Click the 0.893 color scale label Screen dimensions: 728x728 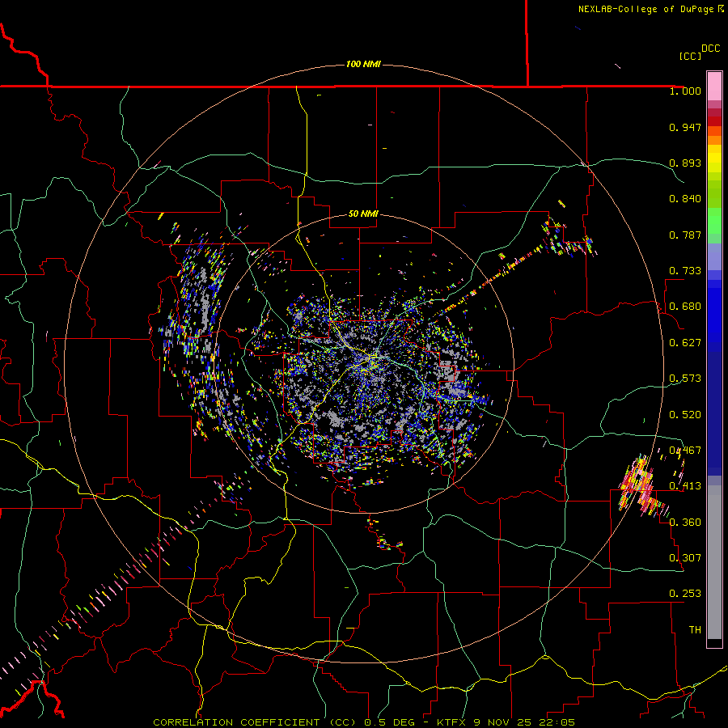point(685,163)
